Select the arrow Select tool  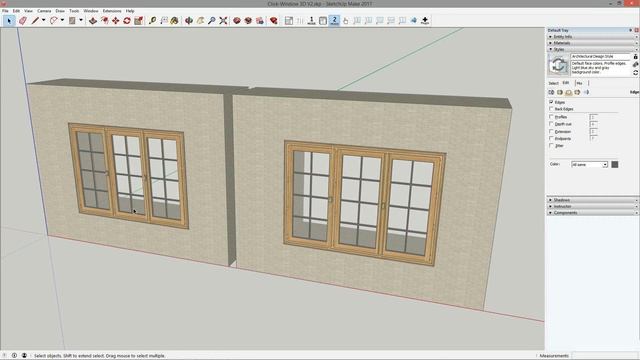click(x=9, y=20)
